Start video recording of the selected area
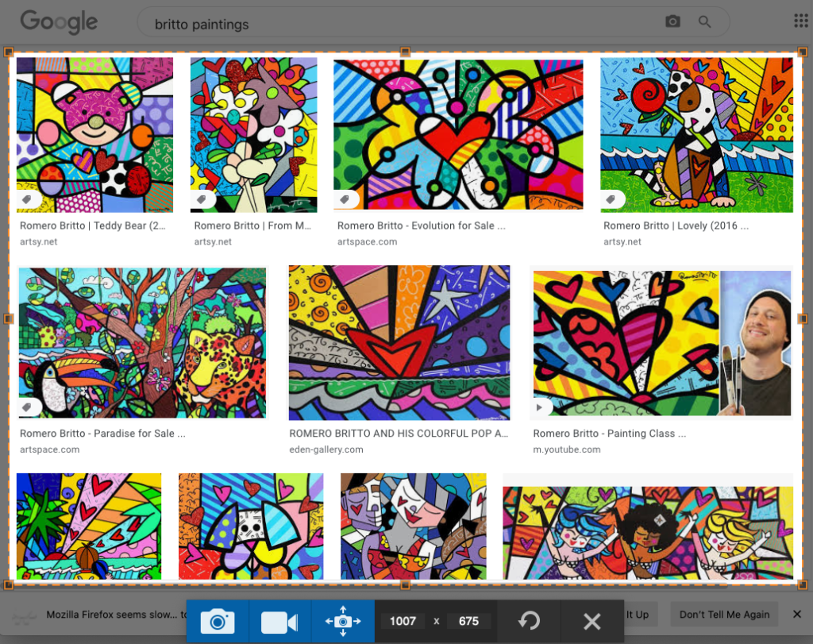The width and height of the screenshot is (813, 644). click(x=279, y=621)
